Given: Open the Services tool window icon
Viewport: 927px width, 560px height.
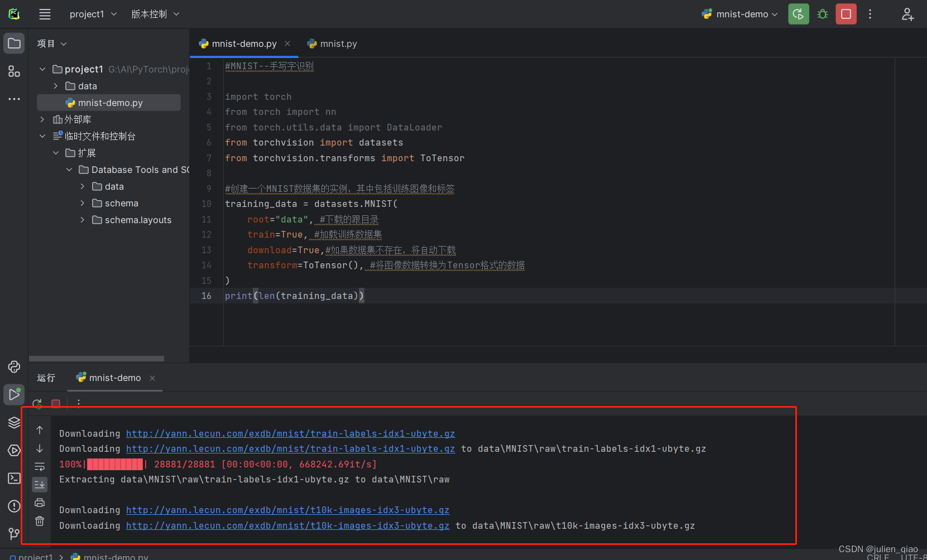Looking at the screenshot, I should [14, 450].
